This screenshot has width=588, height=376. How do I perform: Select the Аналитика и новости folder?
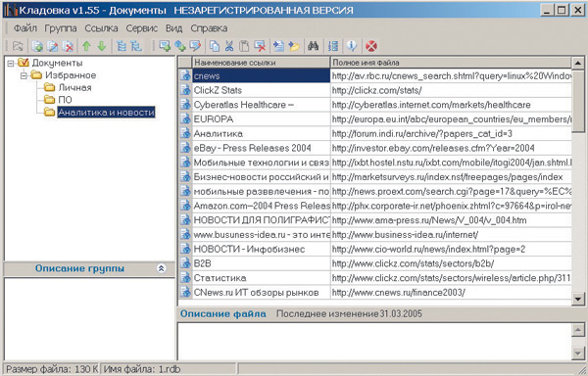(x=106, y=112)
